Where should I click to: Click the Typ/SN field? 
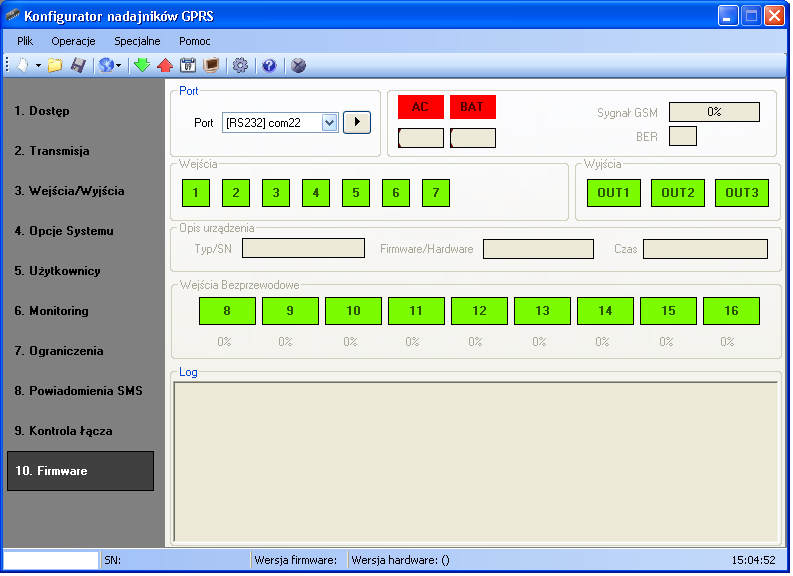pos(303,248)
